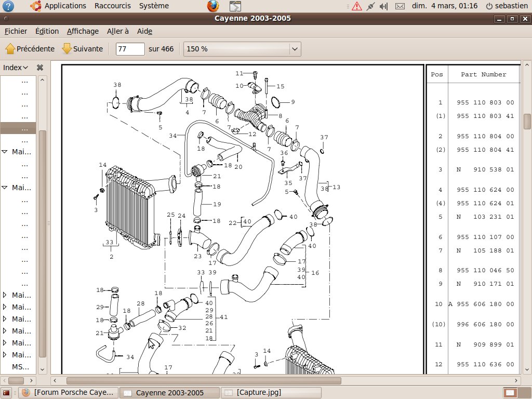Click the index panel scroll up arrow
The image size is (532, 399).
click(x=42, y=80)
